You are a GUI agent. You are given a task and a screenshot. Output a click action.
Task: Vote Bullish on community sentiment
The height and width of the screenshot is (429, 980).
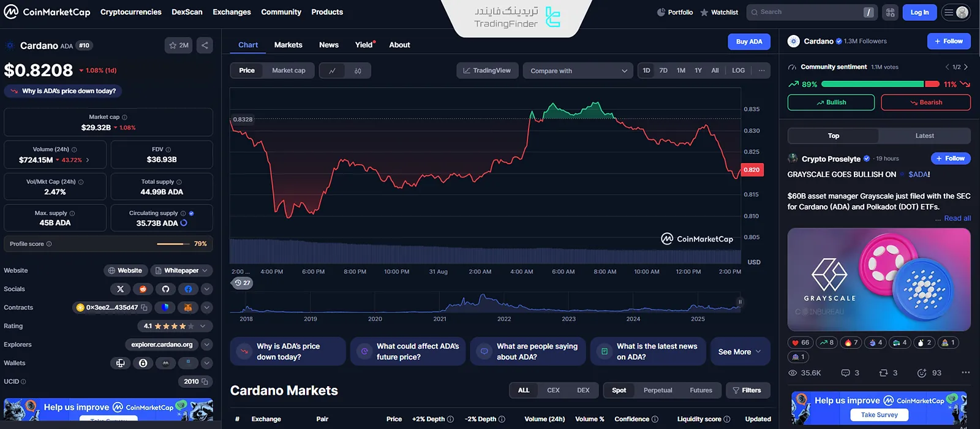(x=831, y=102)
